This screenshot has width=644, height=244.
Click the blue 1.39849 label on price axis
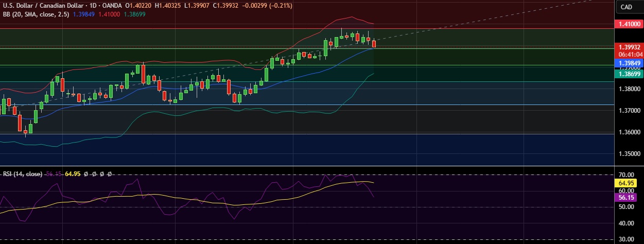click(x=629, y=63)
